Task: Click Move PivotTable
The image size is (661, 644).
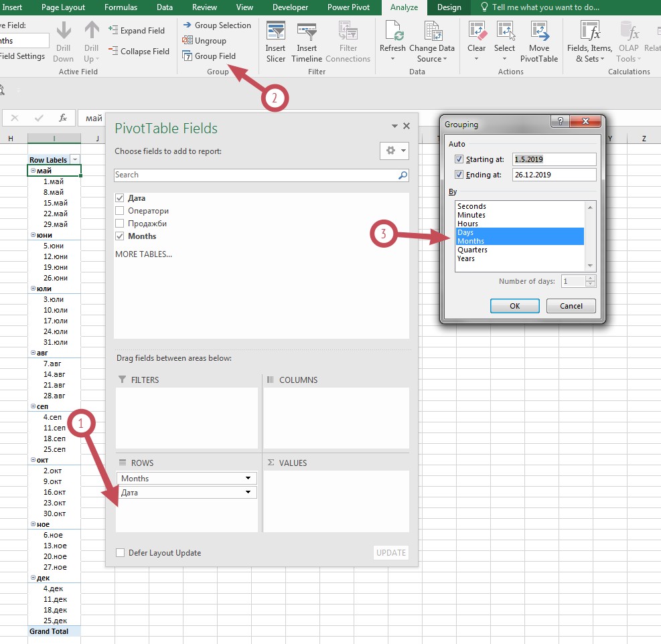Action: 538,42
